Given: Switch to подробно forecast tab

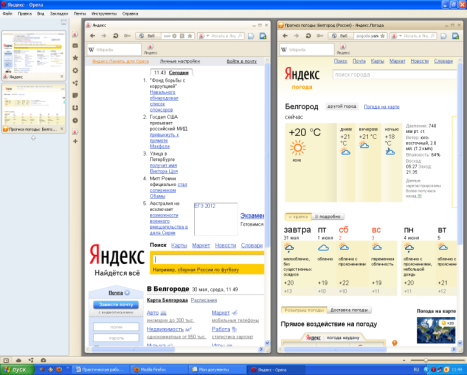Looking at the screenshot, I should tap(328, 217).
